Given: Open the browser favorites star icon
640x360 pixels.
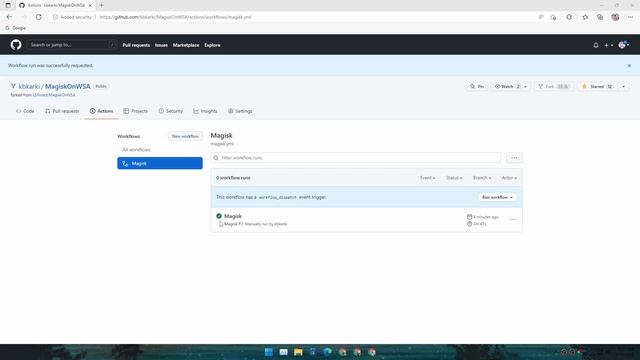Looking at the screenshot, I should tap(585, 17).
